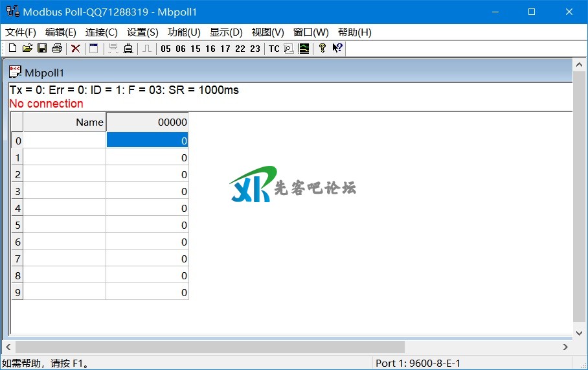
Task: Click the Name cell in row 5
Action: click(x=65, y=225)
